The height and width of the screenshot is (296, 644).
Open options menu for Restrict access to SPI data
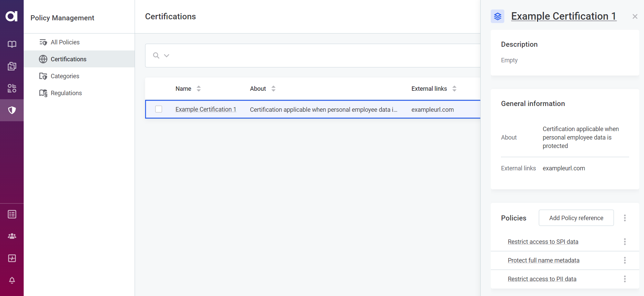(625, 242)
